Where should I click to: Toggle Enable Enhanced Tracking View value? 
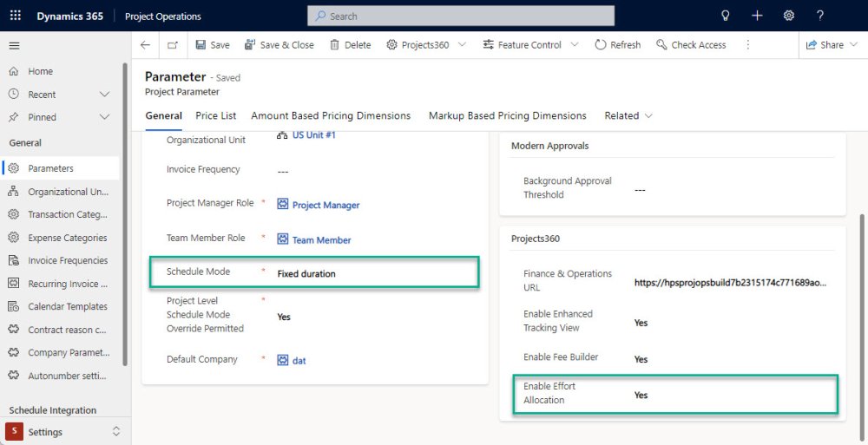tap(641, 323)
